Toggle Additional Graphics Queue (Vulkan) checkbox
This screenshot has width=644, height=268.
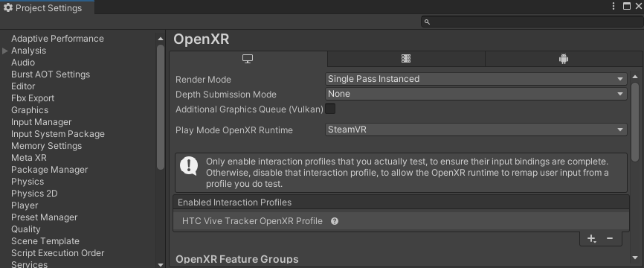coord(330,109)
